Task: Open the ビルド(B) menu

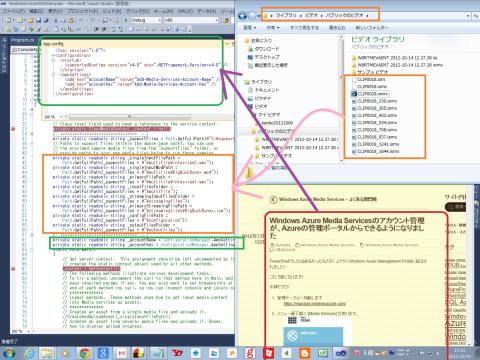Action: coord(111,11)
